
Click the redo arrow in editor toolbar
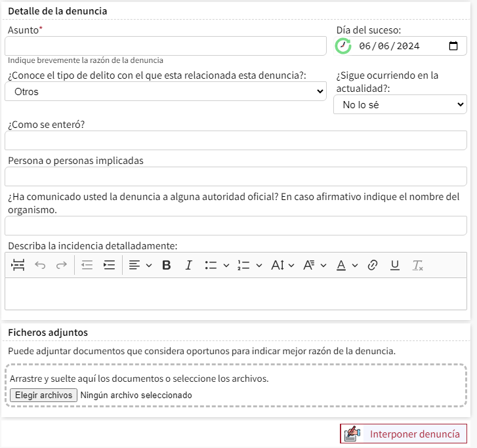pos(61,265)
